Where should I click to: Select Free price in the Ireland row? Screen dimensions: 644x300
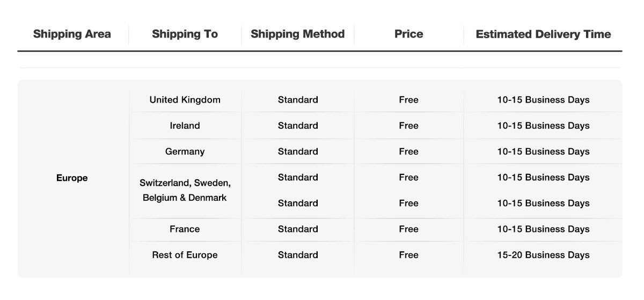[x=408, y=126]
